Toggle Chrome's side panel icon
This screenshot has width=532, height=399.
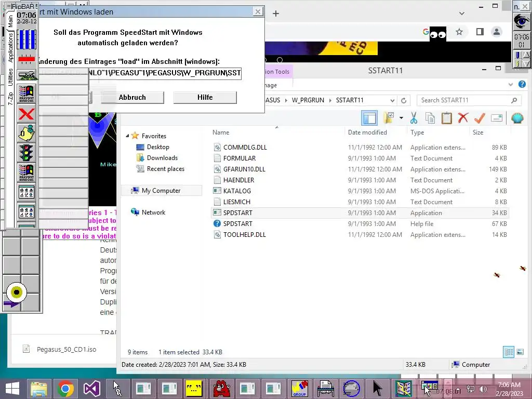(480, 32)
